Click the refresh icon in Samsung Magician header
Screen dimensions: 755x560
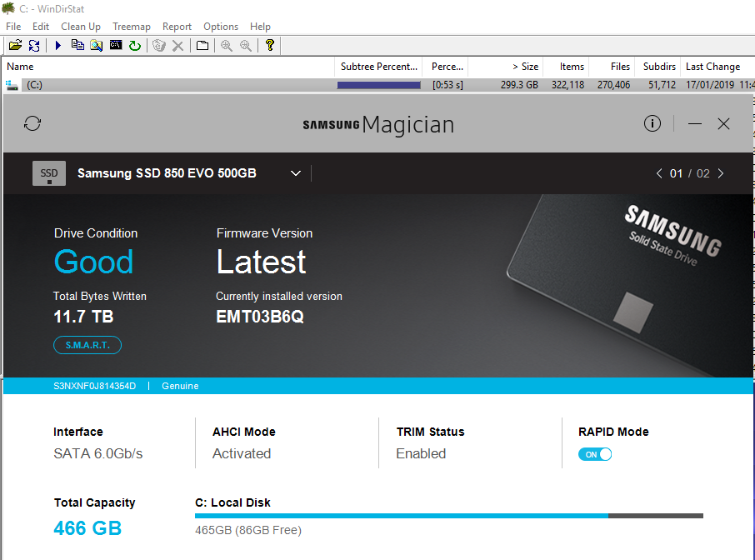(x=32, y=123)
